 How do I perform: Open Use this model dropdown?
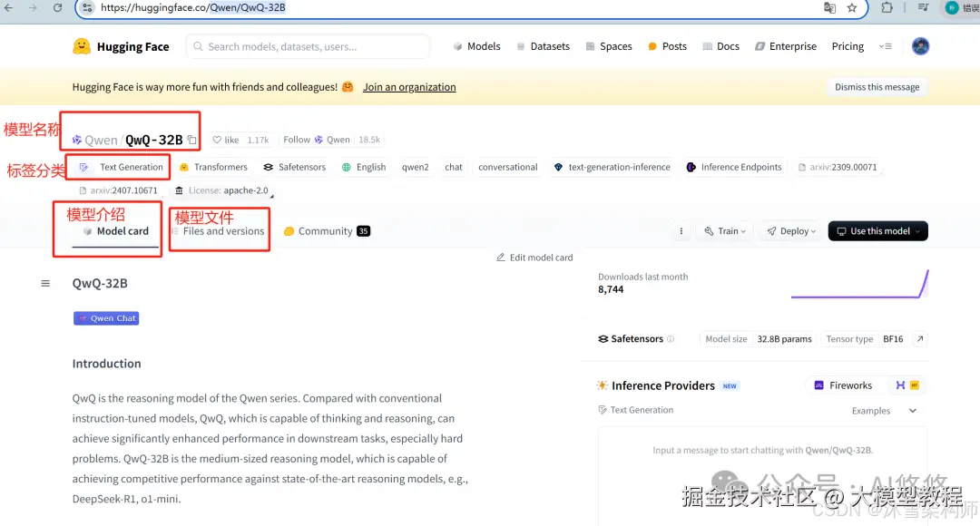coord(878,231)
